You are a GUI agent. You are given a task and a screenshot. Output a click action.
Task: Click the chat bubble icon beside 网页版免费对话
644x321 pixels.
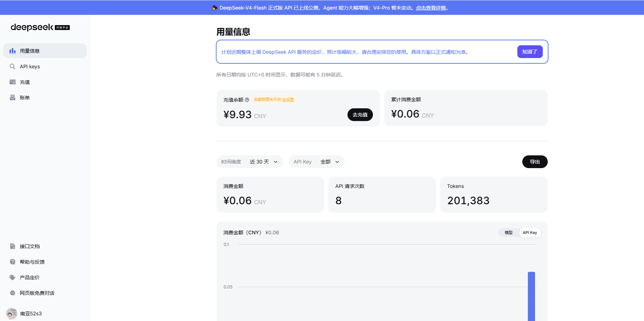pyautogui.click(x=12, y=293)
